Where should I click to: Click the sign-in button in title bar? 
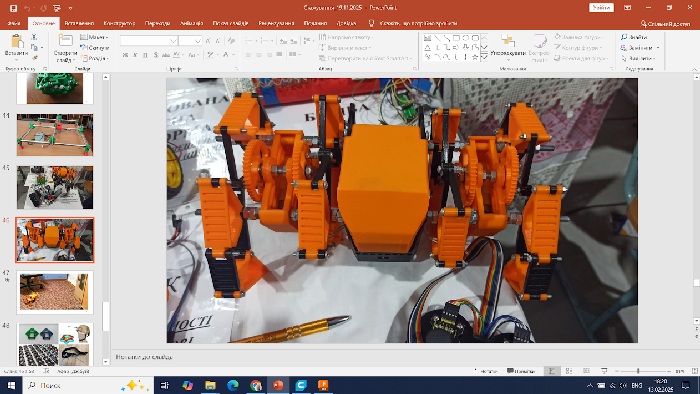coord(601,8)
